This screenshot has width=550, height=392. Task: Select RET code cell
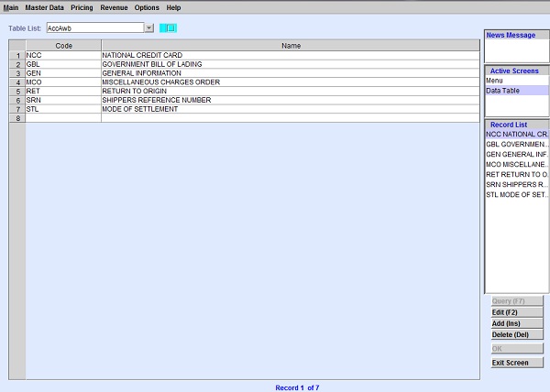click(63, 91)
